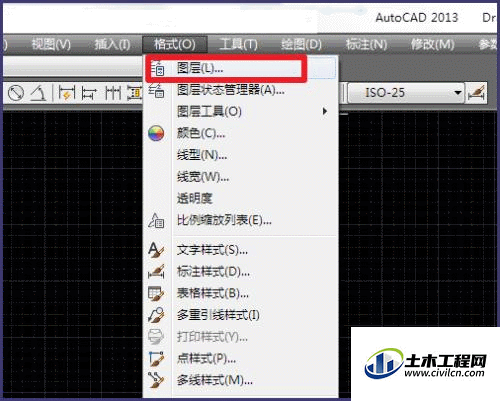Open 比例缩放列表(E)... entry
Image resolution: width=500 pixels, height=401 pixels.
[x=240, y=220]
